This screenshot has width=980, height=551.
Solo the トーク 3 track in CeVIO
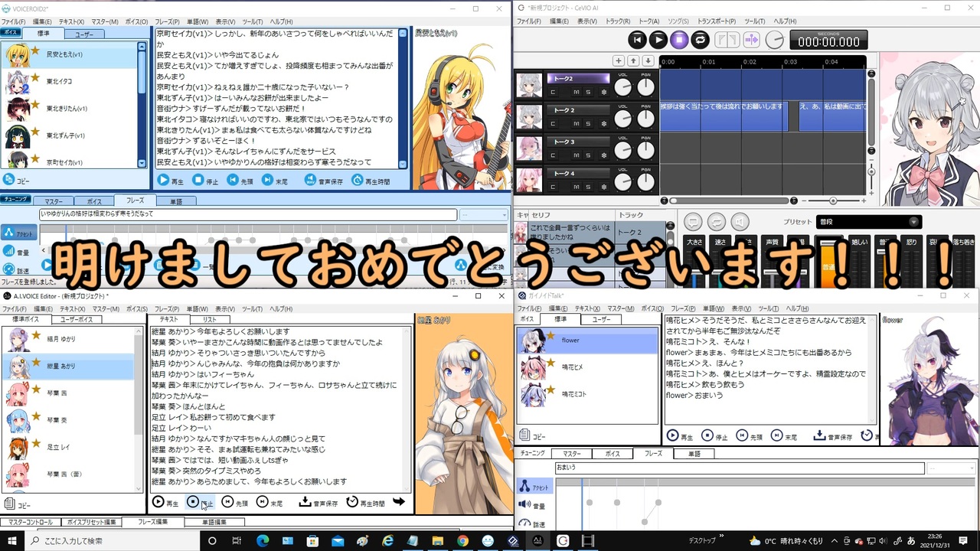click(588, 155)
